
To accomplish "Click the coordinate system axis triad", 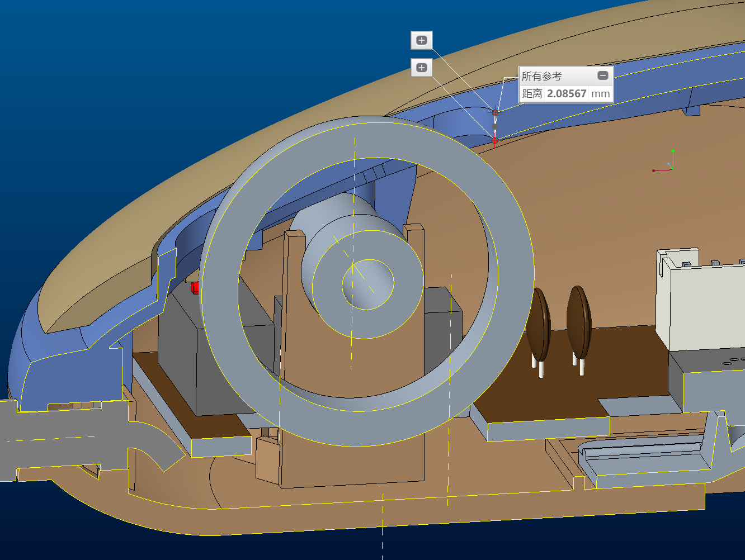I will click(x=669, y=164).
